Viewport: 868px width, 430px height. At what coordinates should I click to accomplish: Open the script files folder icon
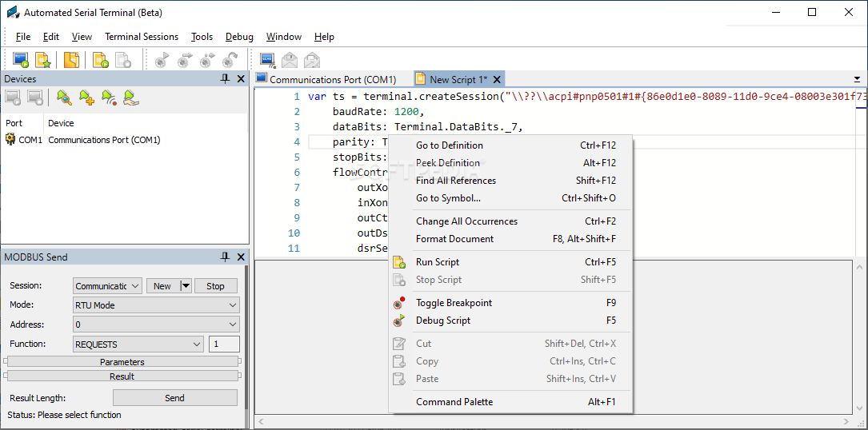point(71,60)
